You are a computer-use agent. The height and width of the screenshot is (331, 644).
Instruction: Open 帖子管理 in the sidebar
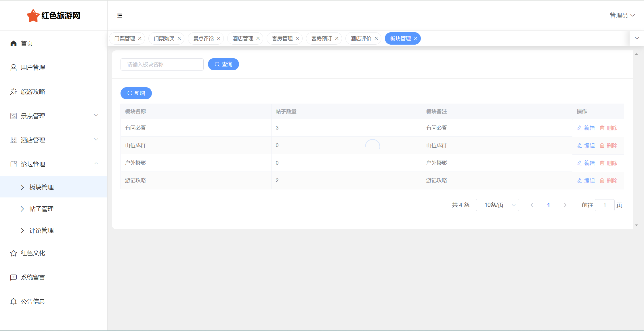click(x=41, y=209)
